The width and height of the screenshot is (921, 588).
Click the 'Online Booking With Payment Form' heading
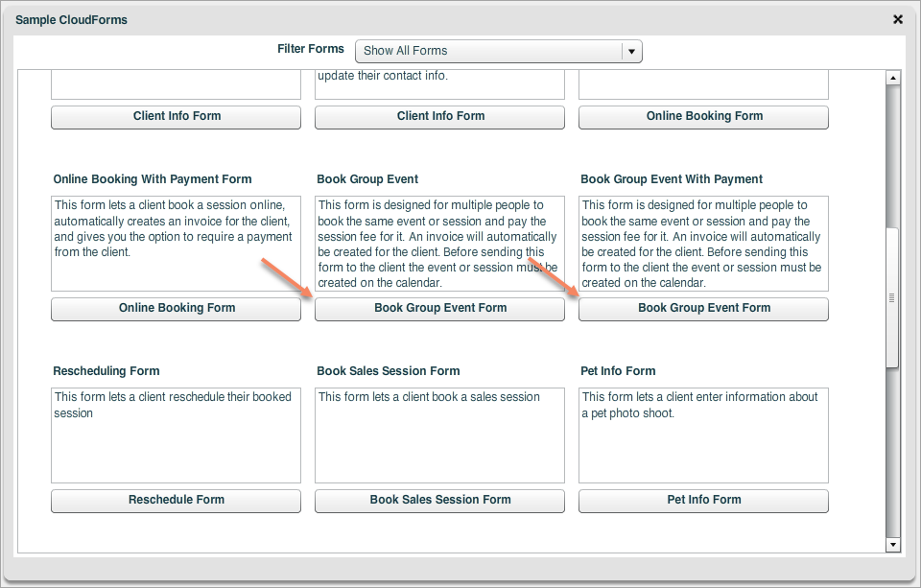tap(153, 179)
